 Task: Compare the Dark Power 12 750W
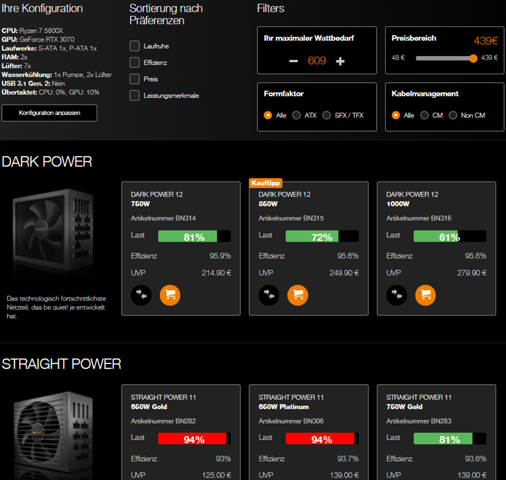141,295
